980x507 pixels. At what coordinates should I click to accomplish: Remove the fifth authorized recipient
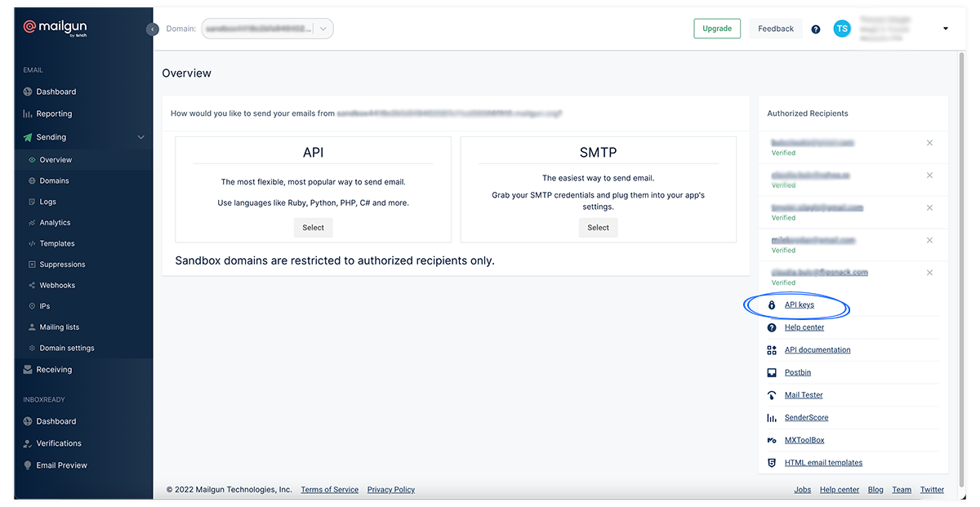[929, 273]
